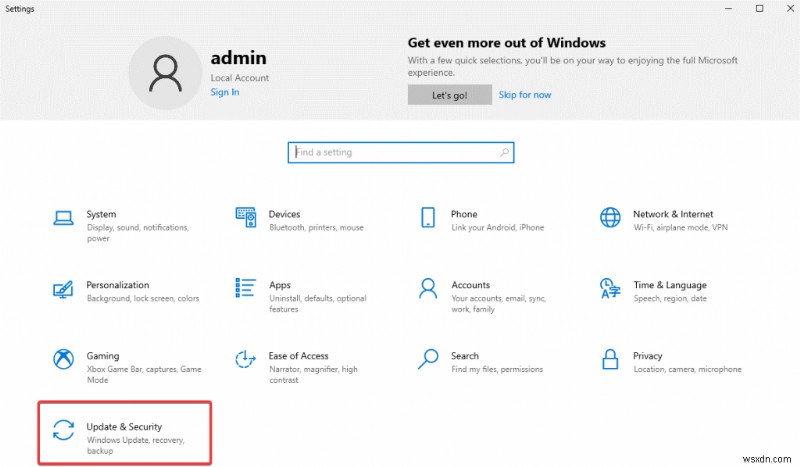800x467 pixels.
Task: Click the admin profile avatar picture
Action: click(x=165, y=73)
